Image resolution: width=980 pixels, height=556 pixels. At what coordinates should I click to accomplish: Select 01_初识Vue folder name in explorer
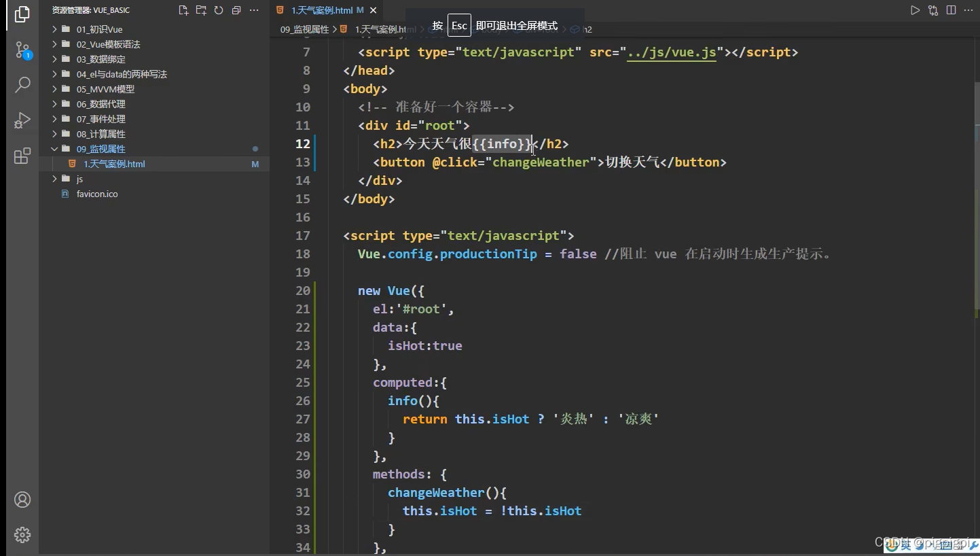coord(99,29)
